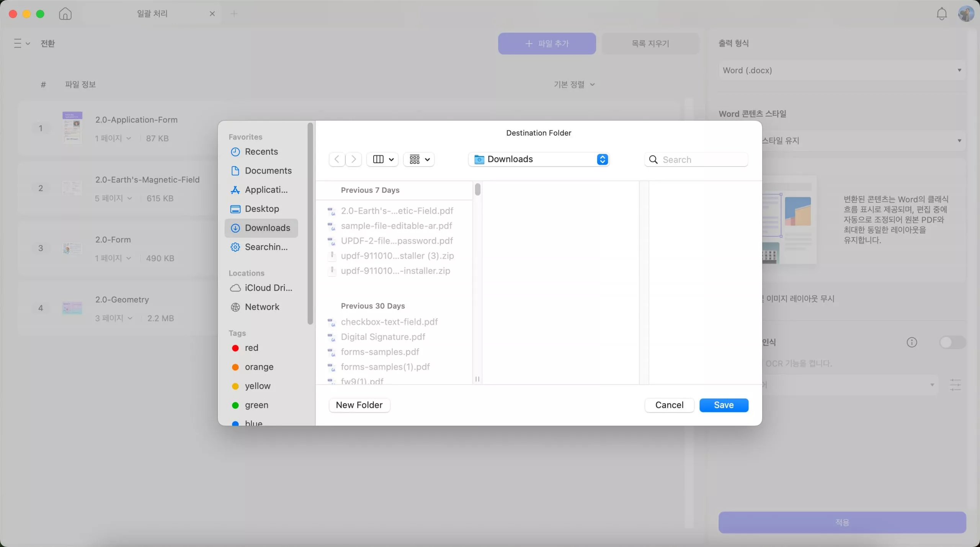Open the 기본 정렬 sort dropdown
This screenshot has height=547, width=980.
574,84
